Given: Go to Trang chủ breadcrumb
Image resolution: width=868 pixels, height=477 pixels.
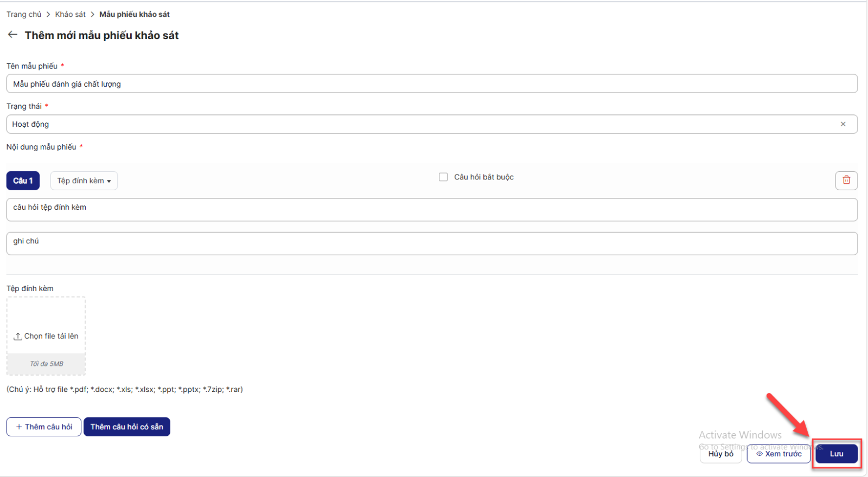Looking at the screenshot, I should pos(24,15).
